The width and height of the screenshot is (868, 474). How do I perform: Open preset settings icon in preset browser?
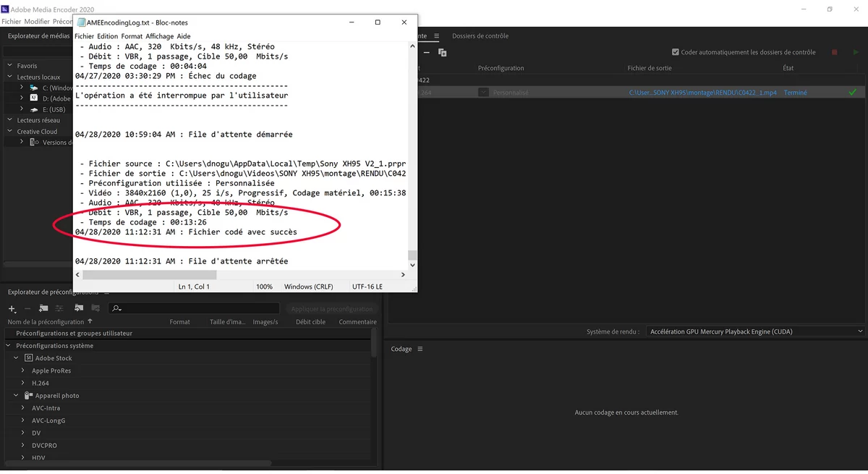59,308
